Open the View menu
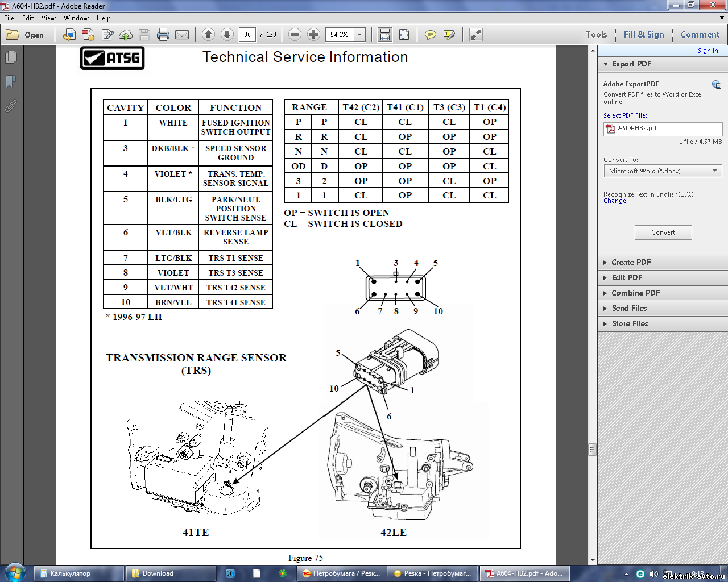 [x=48, y=18]
